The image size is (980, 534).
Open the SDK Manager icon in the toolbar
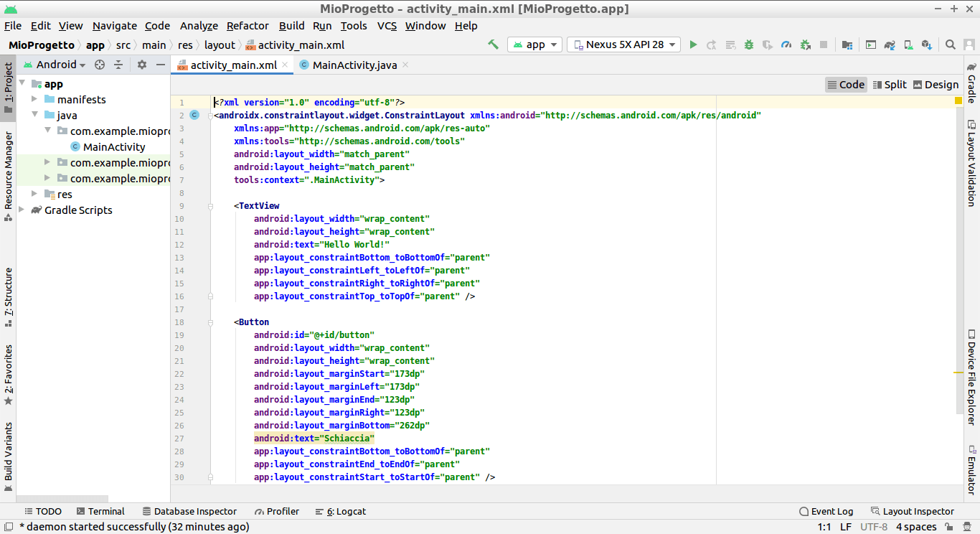[927, 44]
